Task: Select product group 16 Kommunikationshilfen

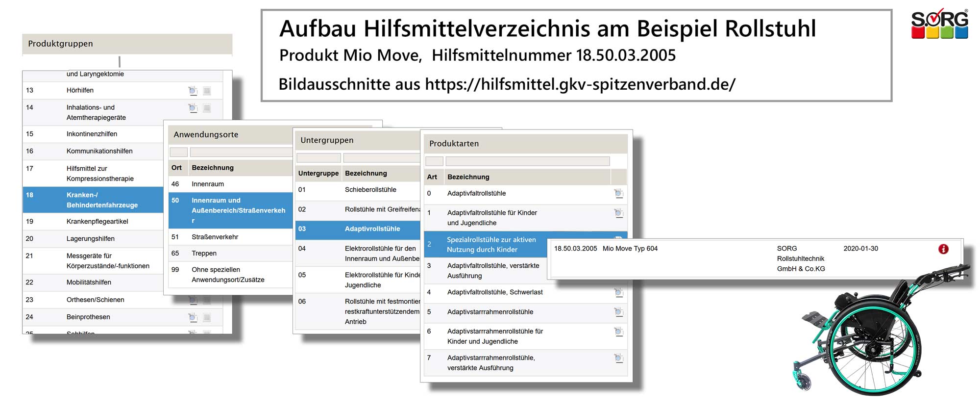Action: point(93,152)
